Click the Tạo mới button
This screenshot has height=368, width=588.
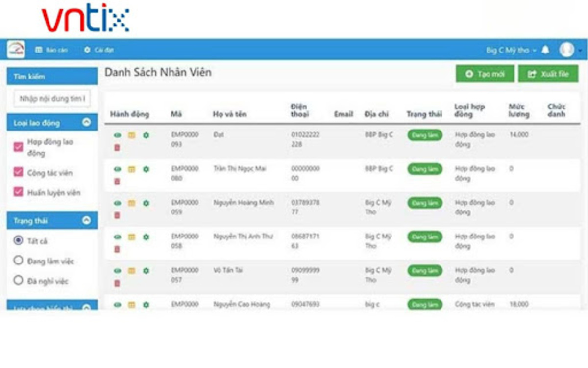[484, 74]
